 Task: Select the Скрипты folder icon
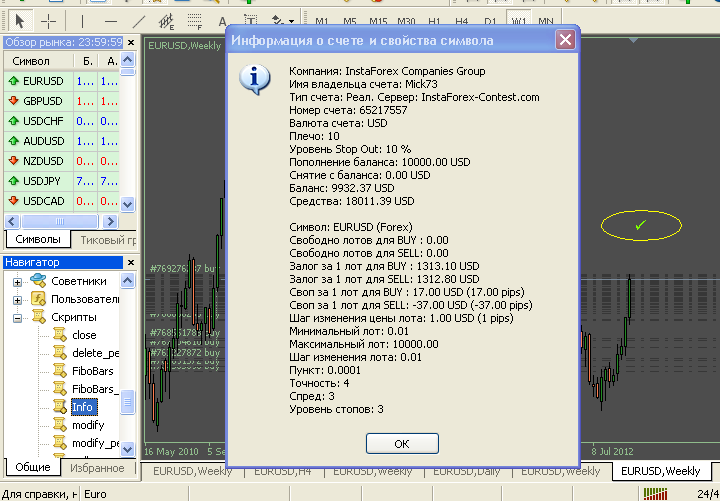coord(38,316)
